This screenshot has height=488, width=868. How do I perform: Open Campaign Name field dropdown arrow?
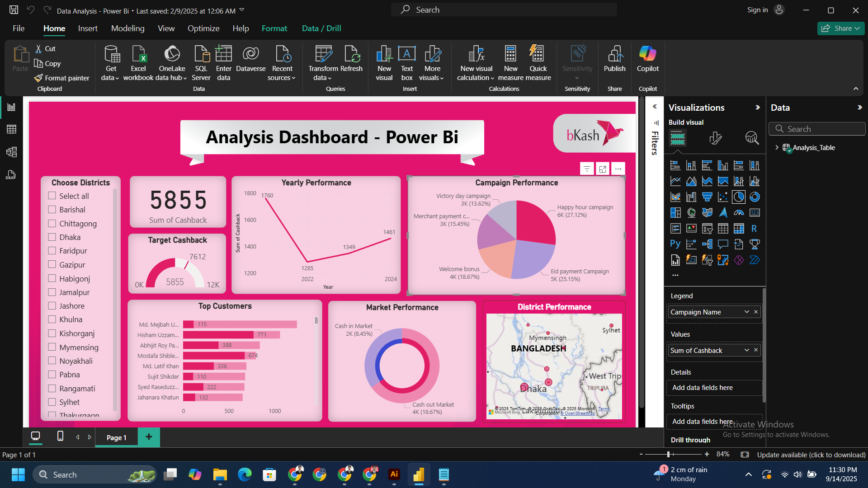(x=747, y=312)
